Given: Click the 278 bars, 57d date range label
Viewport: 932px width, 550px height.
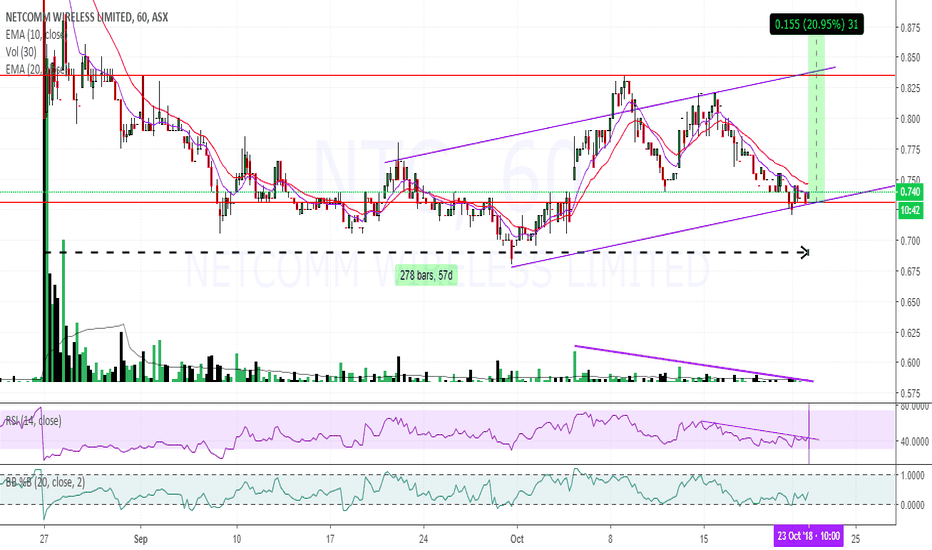Looking at the screenshot, I should click(x=426, y=275).
